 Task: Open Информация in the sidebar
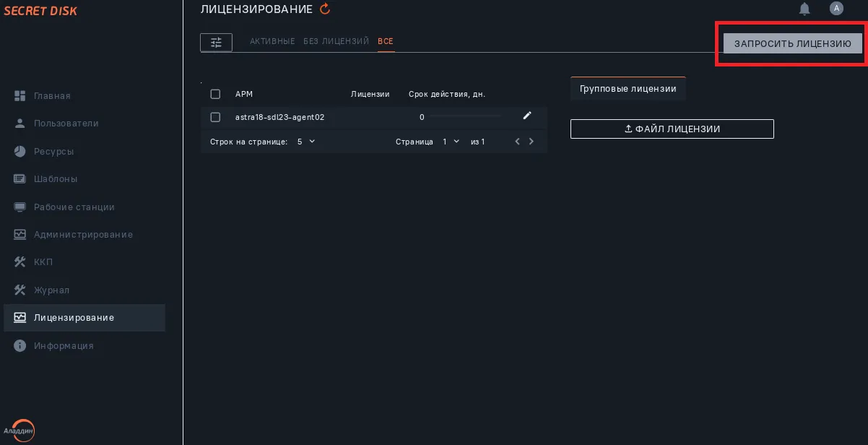[x=84, y=346]
